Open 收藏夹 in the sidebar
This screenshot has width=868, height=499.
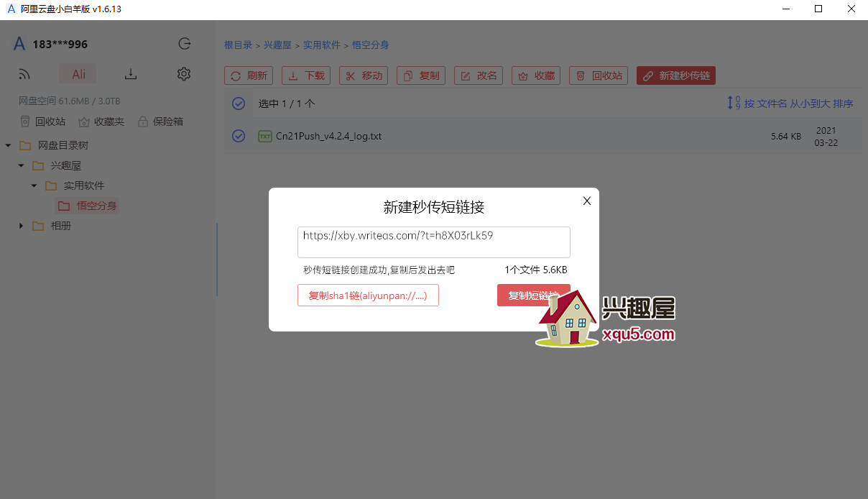click(x=101, y=122)
